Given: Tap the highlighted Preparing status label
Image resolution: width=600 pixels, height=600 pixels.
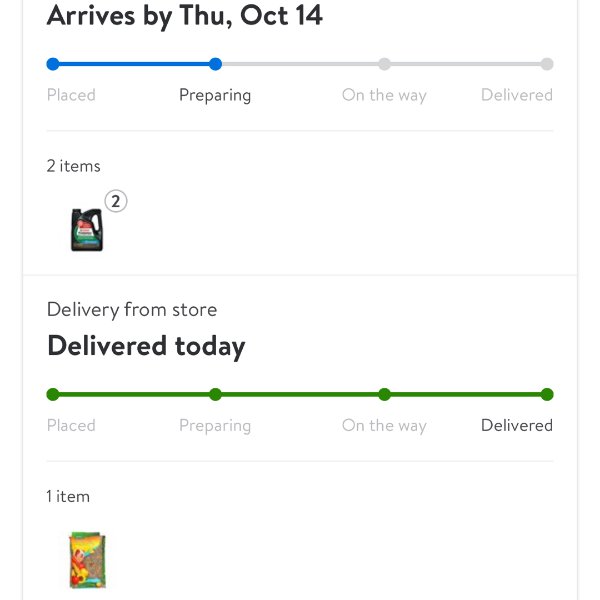Looking at the screenshot, I should click(215, 95).
